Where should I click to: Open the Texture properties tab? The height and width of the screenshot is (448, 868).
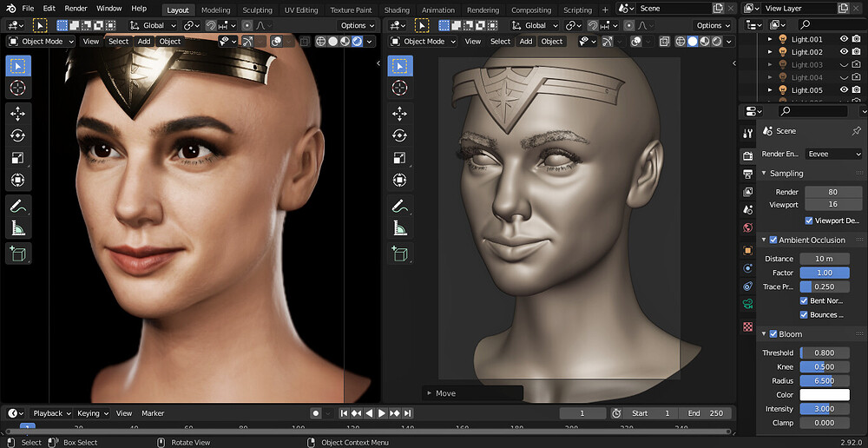(748, 326)
